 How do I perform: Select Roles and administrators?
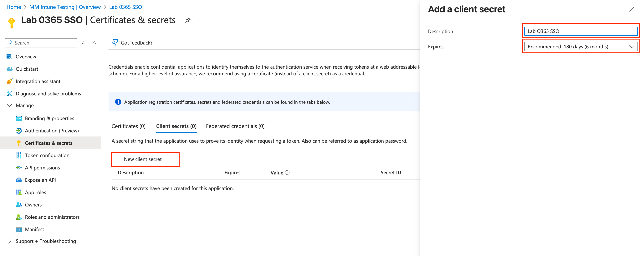pos(52,217)
